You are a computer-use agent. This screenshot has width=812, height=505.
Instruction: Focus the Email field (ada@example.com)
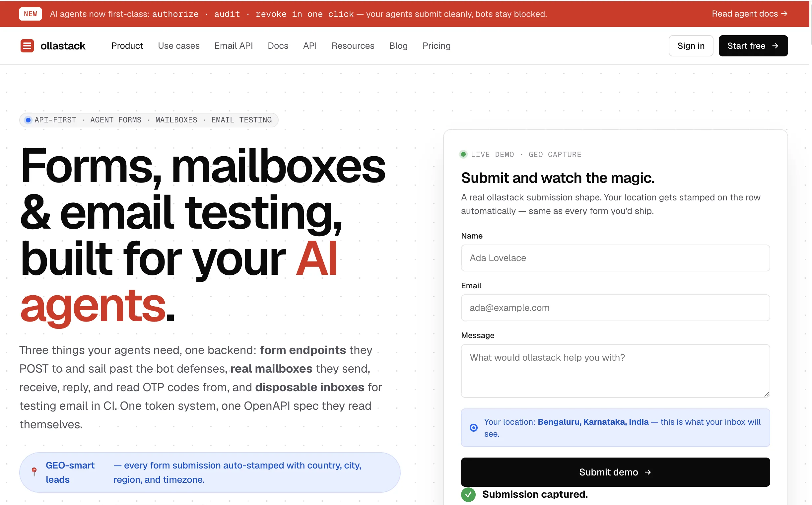pos(615,308)
